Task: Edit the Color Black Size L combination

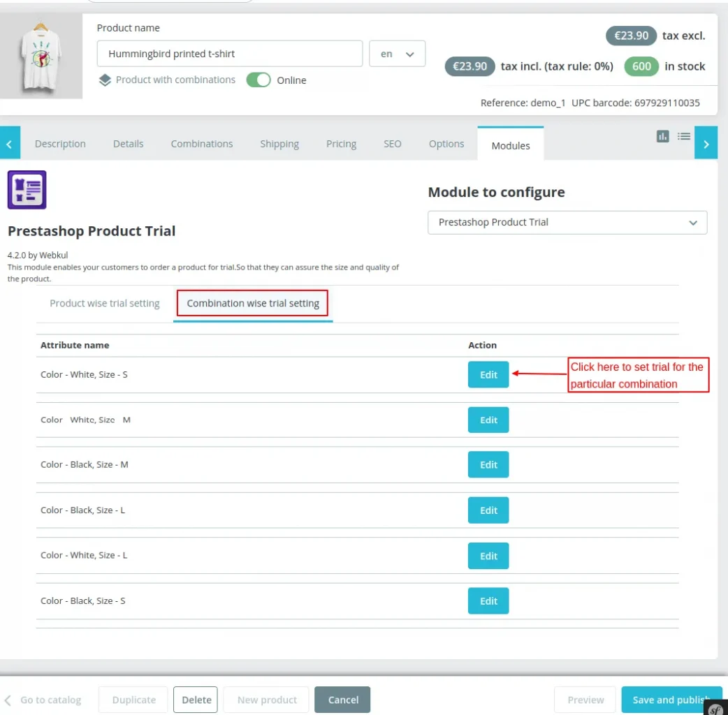Action: point(488,510)
